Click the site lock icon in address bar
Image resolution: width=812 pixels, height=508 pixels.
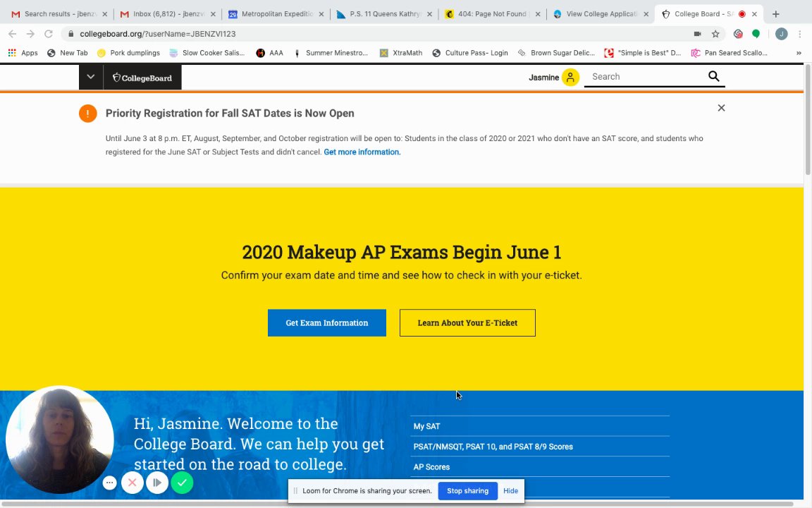point(71,34)
